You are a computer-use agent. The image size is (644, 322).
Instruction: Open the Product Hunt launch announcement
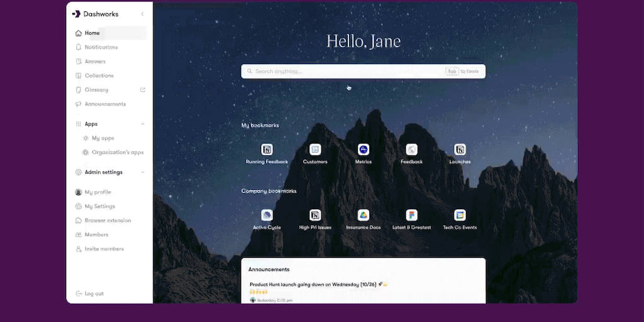click(319, 284)
